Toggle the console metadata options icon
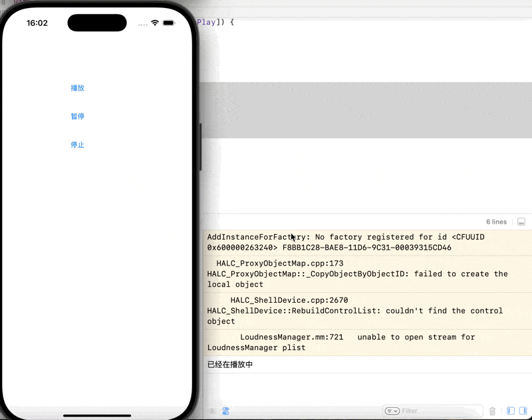The width and height of the screenshot is (532, 420). click(x=225, y=411)
